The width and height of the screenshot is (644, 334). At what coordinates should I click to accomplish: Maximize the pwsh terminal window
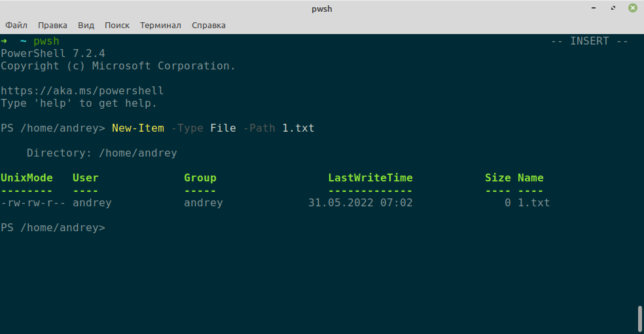(613, 8)
